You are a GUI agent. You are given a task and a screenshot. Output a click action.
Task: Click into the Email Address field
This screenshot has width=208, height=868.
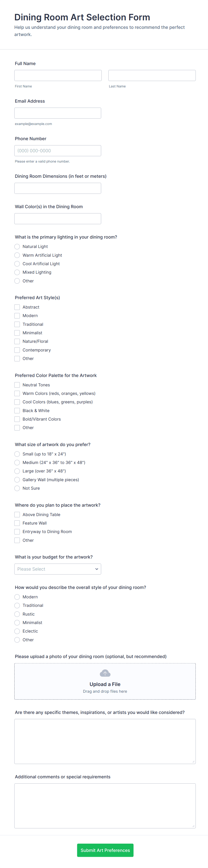(x=58, y=113)
